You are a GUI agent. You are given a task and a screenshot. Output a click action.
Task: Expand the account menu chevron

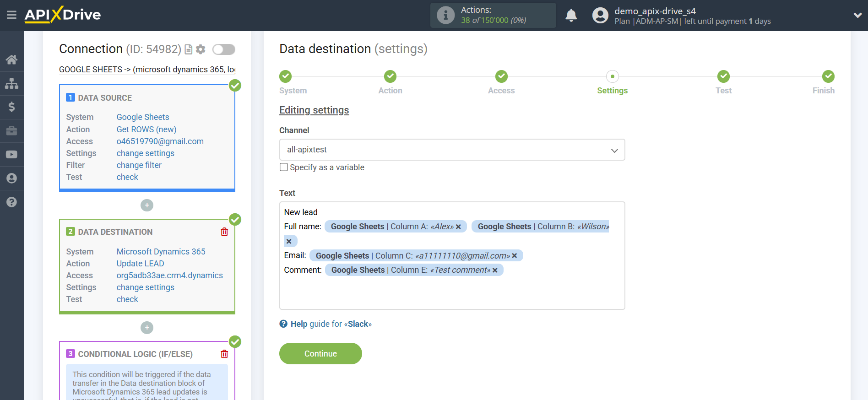[857, 15]
